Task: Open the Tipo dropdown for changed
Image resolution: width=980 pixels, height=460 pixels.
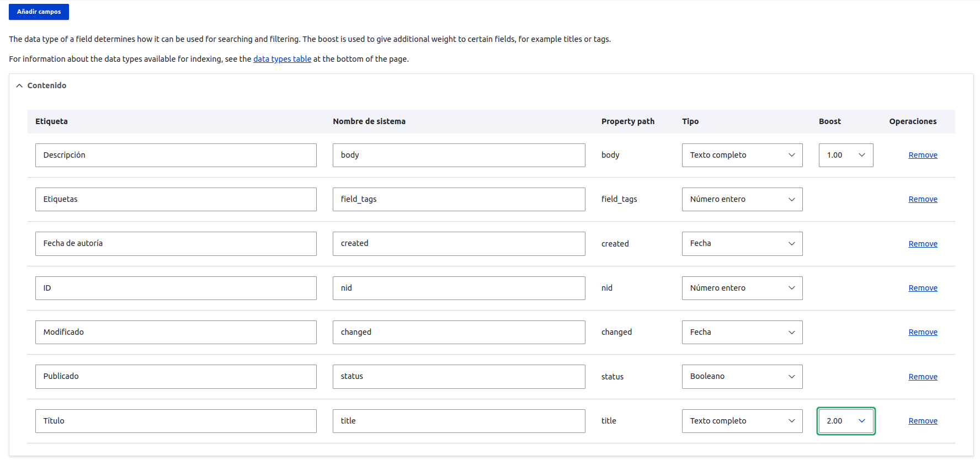Action: click(x=742, y=332)
